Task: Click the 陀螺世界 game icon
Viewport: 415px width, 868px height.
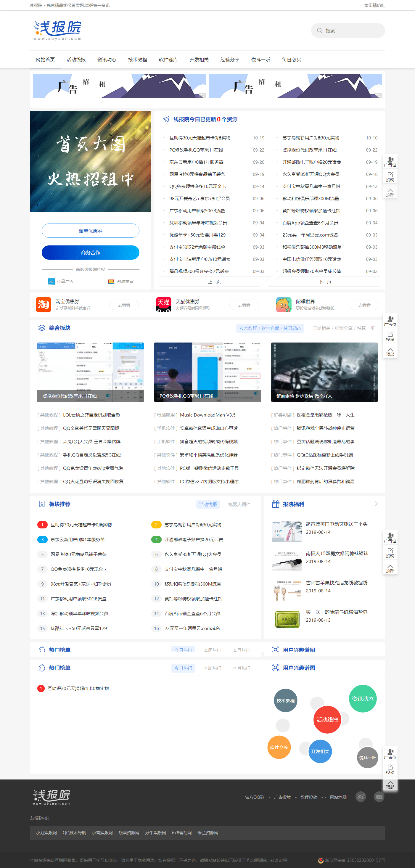Action: point(284,305)
